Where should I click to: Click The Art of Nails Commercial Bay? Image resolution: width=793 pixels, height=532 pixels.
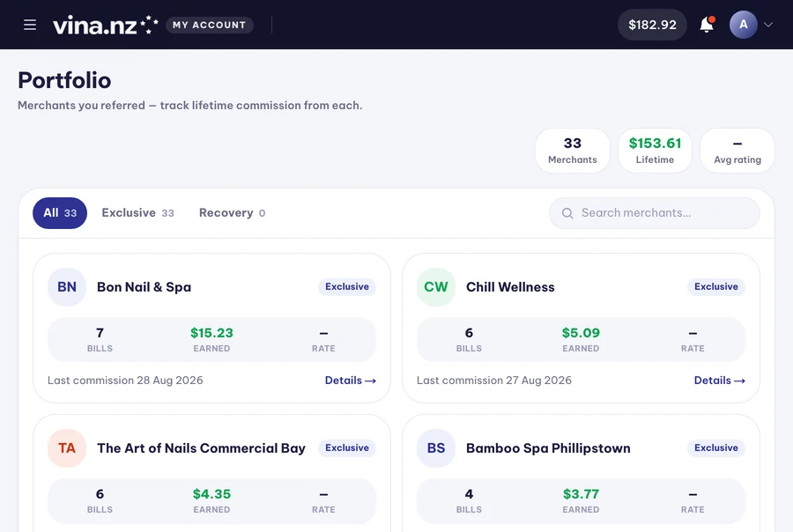point(201,448)
